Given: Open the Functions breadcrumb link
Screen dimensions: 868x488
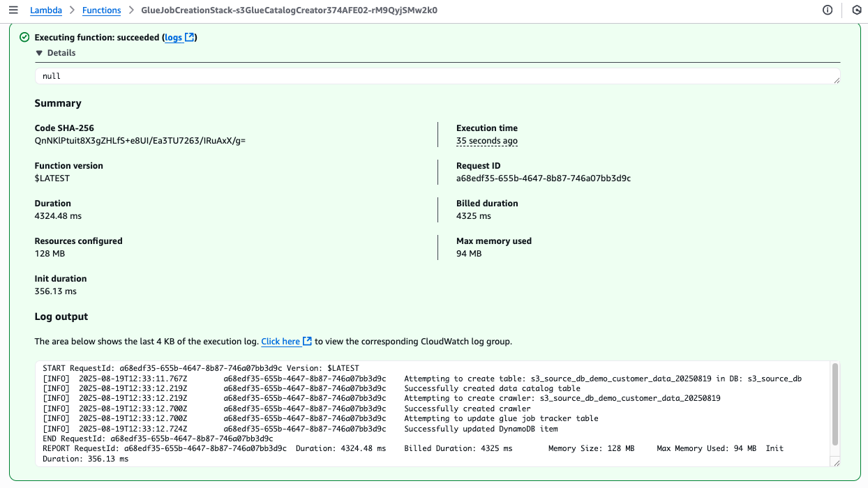Looking at the screenshot, I should coord(101,10).
